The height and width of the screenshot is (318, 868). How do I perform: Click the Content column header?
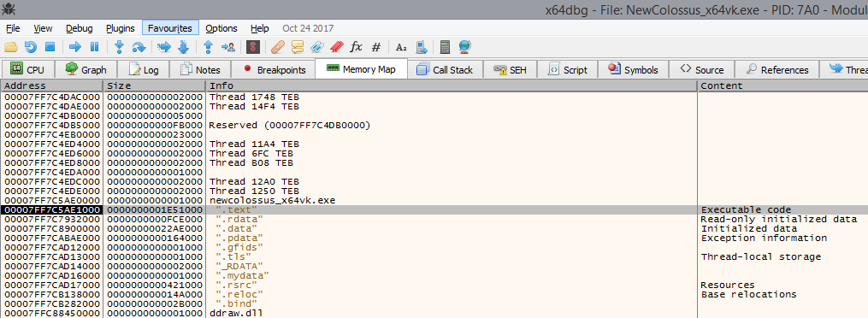782,85
